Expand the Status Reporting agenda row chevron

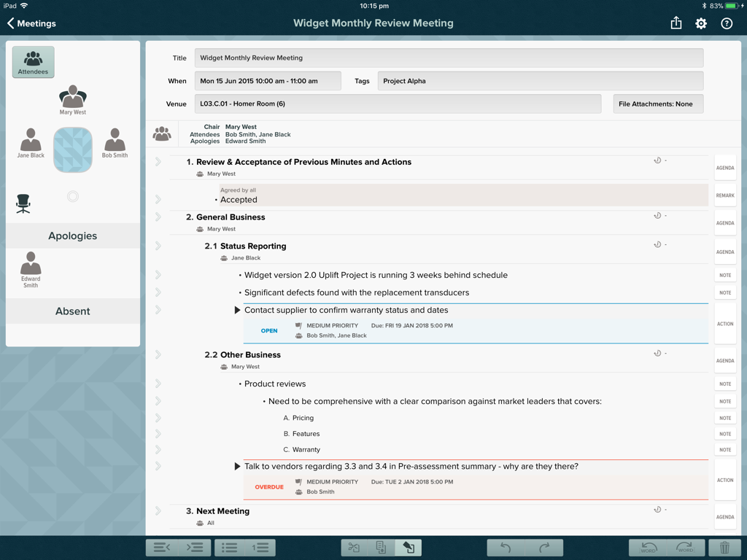158,249
